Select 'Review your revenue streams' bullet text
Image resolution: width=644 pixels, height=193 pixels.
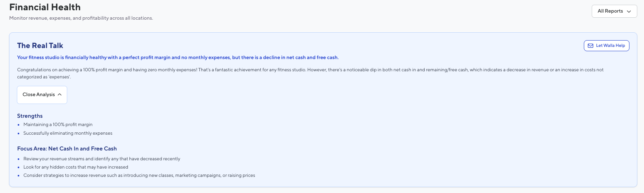[x=101, y=159]
